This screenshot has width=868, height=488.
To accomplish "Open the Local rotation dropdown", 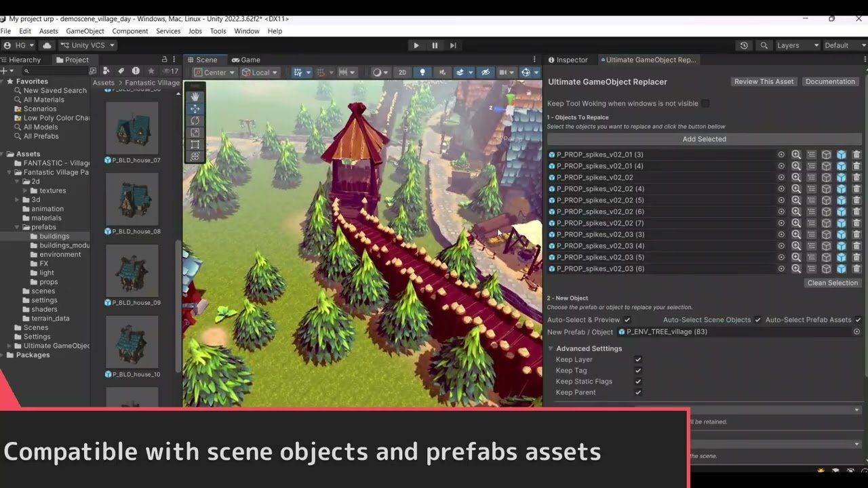I will [260, 73].
